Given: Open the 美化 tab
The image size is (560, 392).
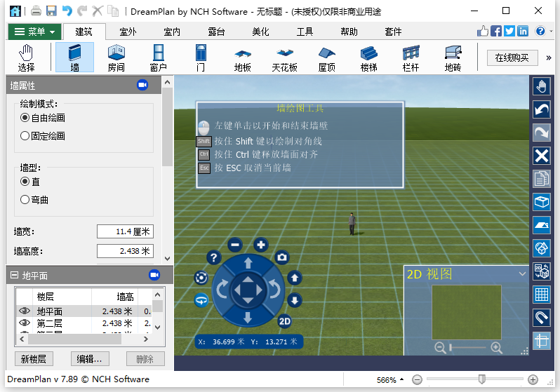Looking at the screenshot, I should click(x=260, y=32).
